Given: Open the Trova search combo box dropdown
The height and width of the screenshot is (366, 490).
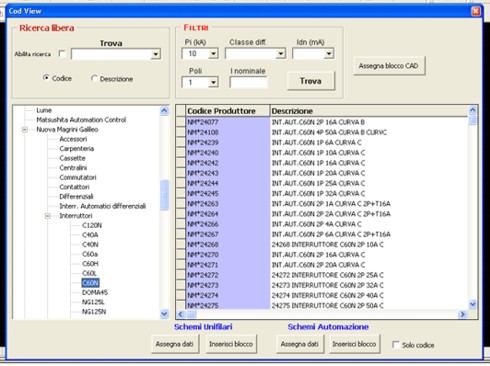Looking at the screenshot, I should click(x=155, y=54).
